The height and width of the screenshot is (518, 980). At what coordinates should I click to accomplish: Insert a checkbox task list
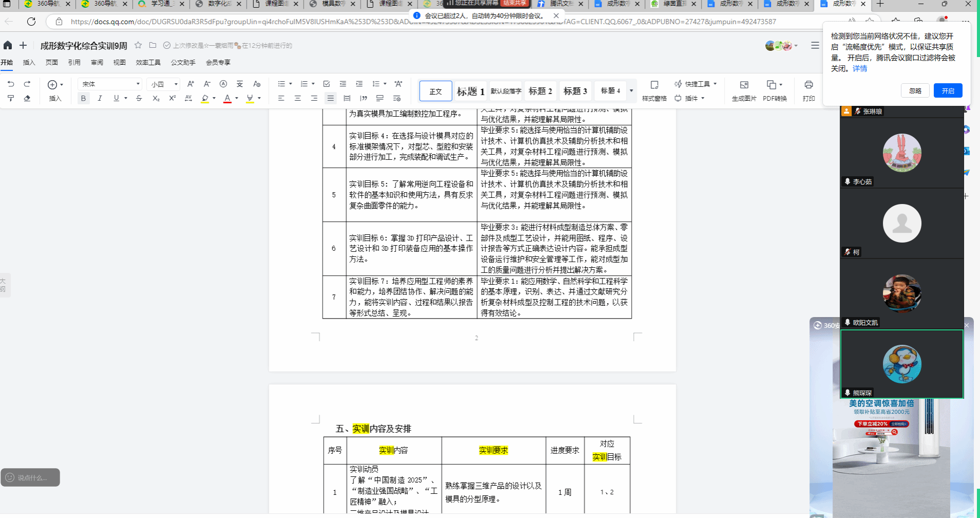click(x=327, y=84)
